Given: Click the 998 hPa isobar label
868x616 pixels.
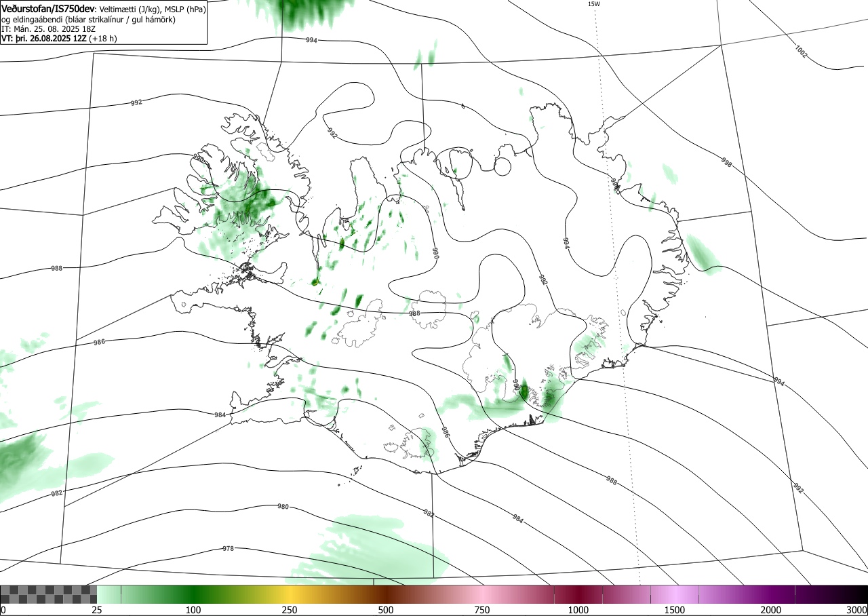Looking at the screenshot, I should coord(726,163).
